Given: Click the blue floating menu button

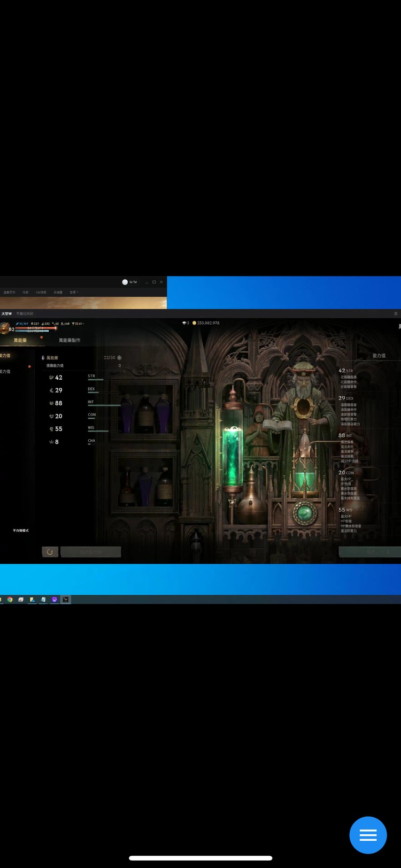Looking at the screenshot, I should tap(368, 835).
